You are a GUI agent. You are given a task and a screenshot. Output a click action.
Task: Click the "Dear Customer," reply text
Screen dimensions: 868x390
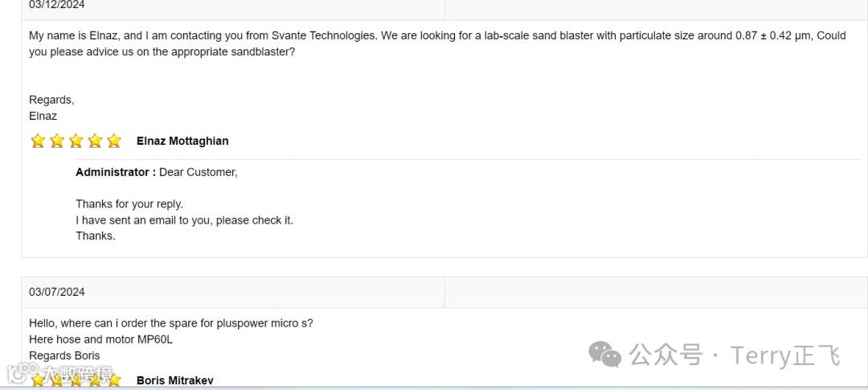[199, 172]
